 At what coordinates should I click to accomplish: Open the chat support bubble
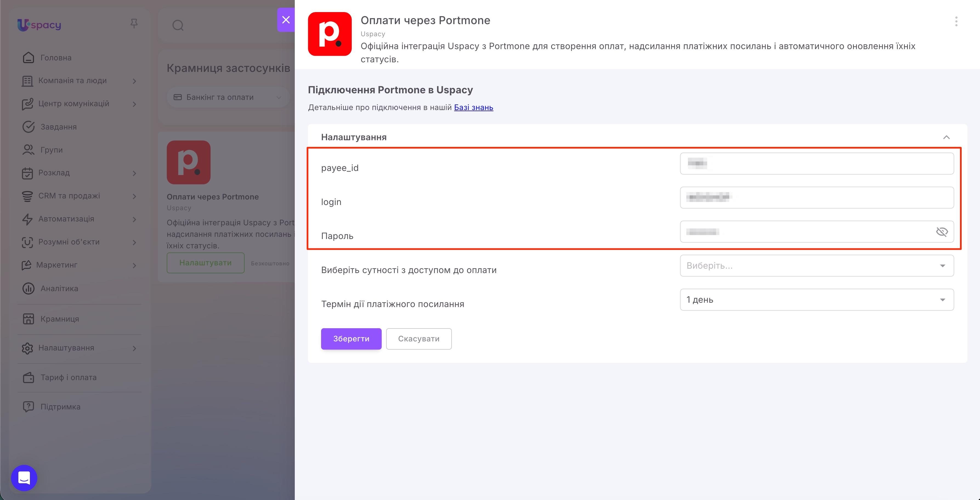coord(24,478)
